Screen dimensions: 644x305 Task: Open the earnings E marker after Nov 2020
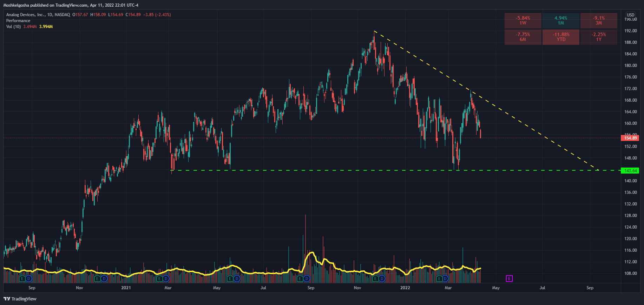[97, 279]
